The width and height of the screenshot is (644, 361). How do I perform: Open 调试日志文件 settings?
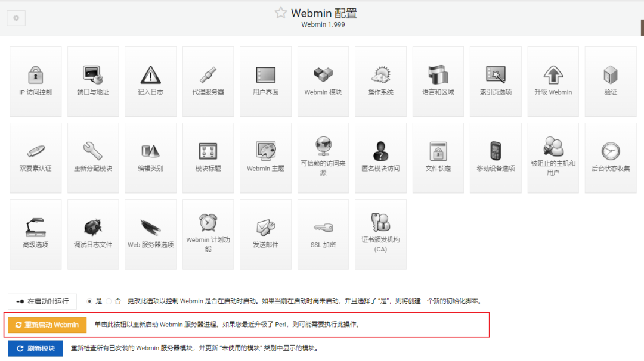(93, 234)
